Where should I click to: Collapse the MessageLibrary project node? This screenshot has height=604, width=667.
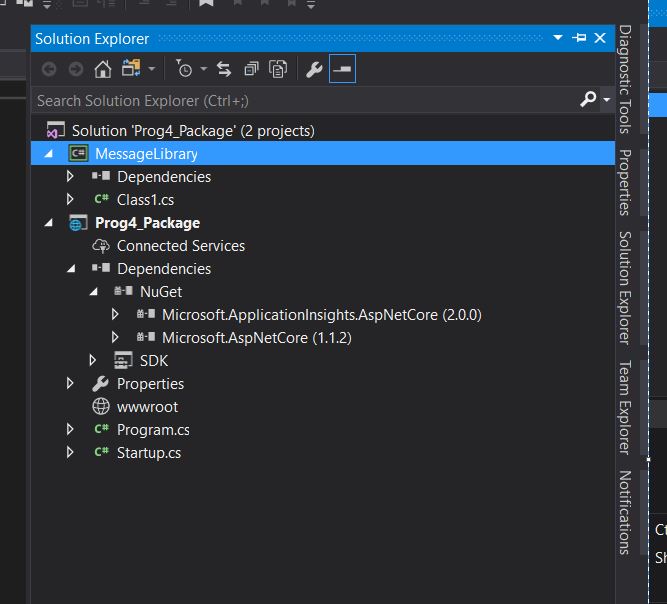pyautogui.click(x=50, y=154)
